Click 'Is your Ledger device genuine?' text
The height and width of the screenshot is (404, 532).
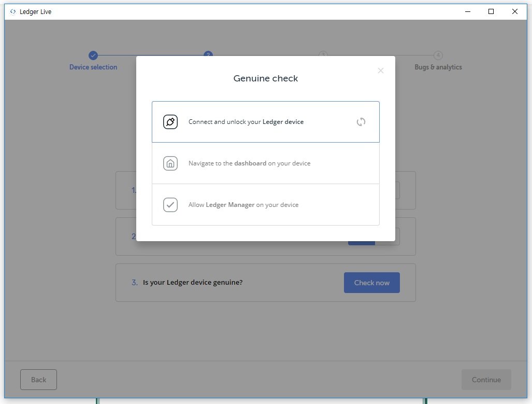click(x=193, y=282)
